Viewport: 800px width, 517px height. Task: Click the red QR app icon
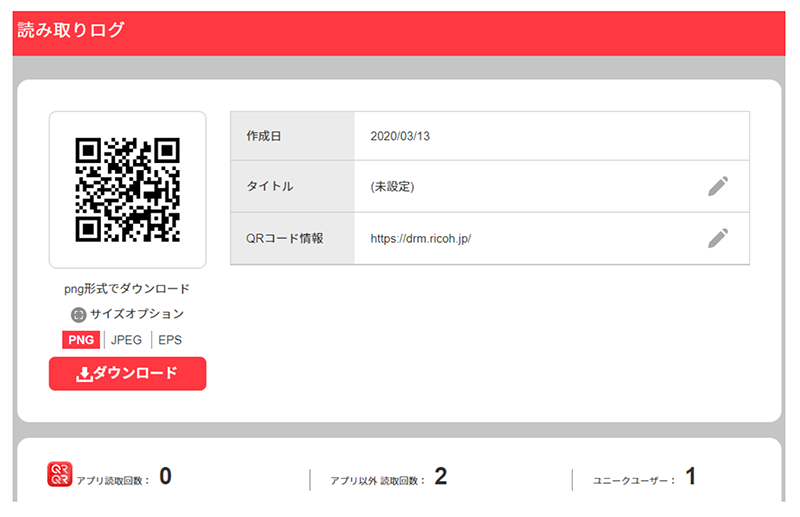[60, 475]
